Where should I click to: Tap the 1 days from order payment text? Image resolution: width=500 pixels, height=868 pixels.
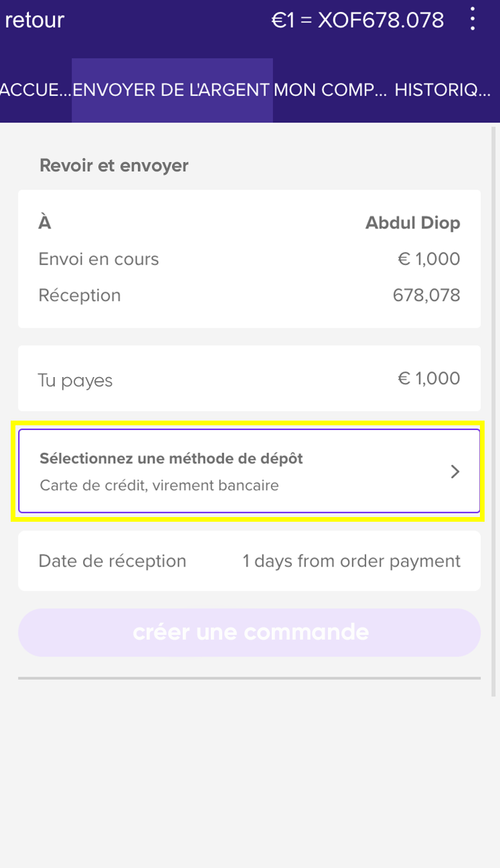351,561
